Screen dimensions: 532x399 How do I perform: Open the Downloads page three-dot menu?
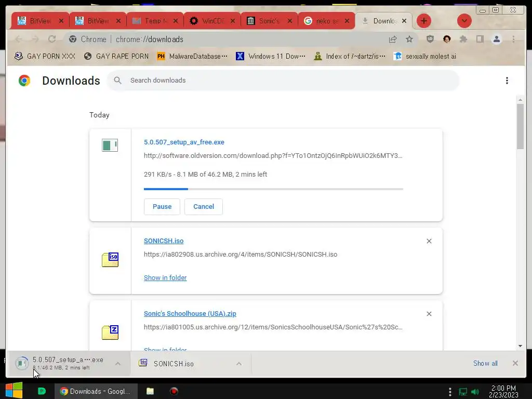click(507, 81)
